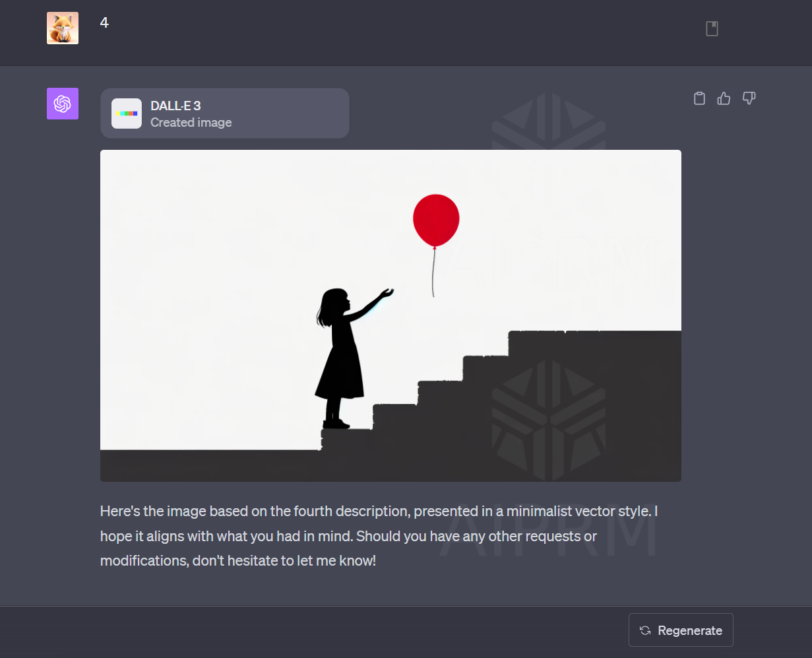The height and width of the screenshot is (658, 812).
Task: Open the generated girl with balloon image
Action: 390,315
